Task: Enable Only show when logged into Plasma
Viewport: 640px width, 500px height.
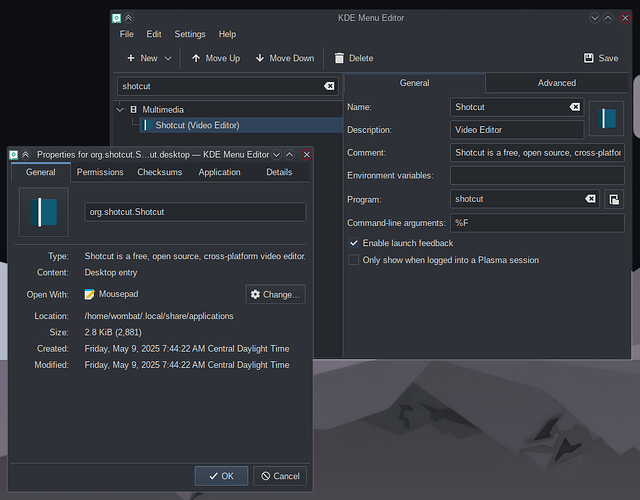Action: [354, 260]
